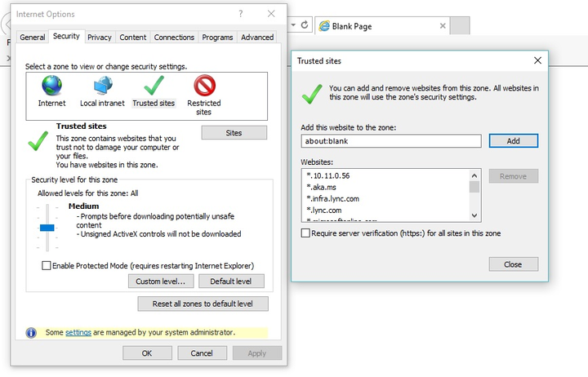Switch to the Connections tab
Screen dimensions: 588x377
[x=174, y=38]
